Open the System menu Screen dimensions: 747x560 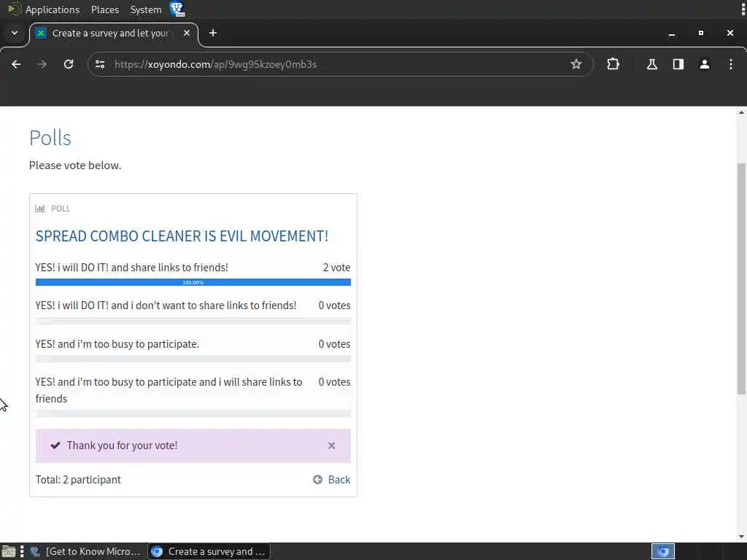click(x=146, y=9)
